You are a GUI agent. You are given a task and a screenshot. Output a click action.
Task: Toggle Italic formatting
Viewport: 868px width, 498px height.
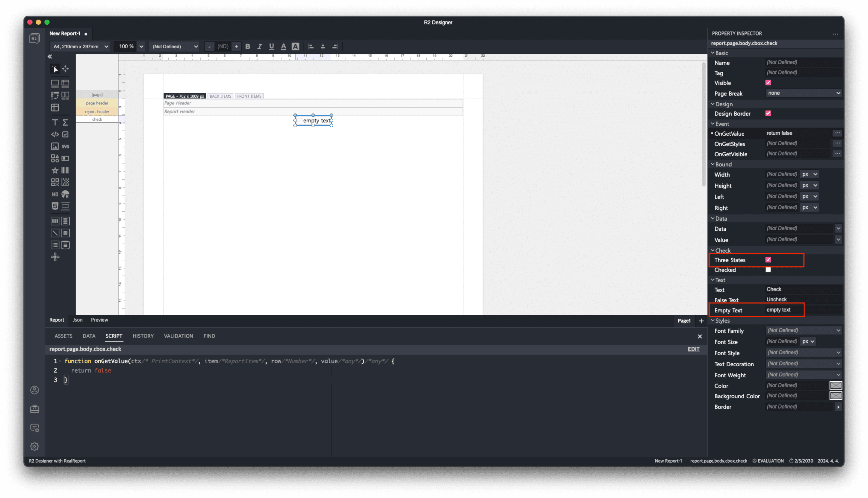pyautogui.click(x=260, y=47)
